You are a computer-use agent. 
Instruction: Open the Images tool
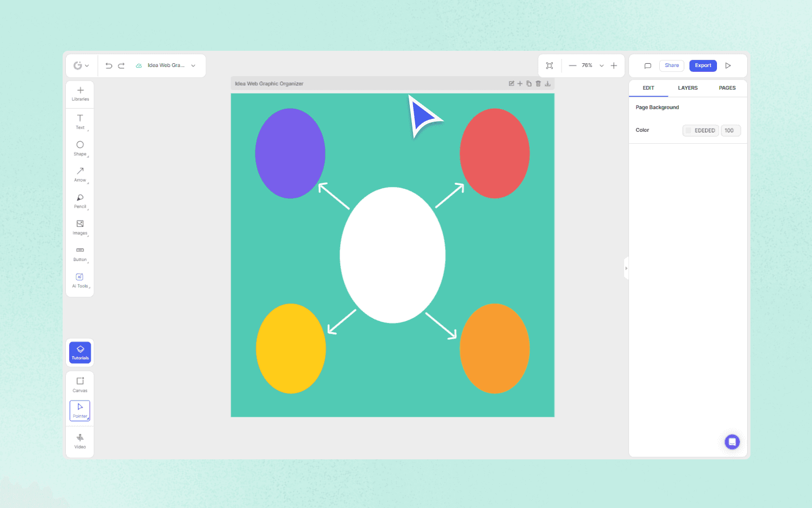point(80,228)
